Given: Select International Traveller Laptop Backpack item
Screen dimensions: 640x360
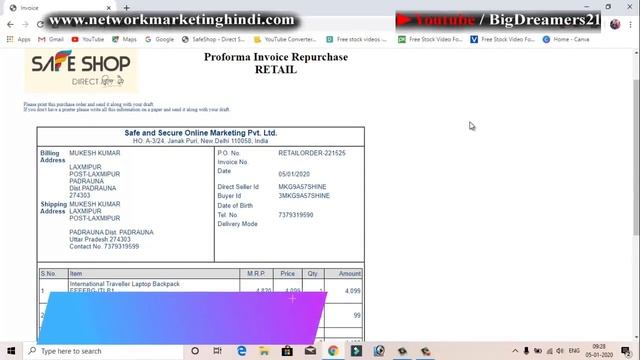Looking at the screenshot, I should coord(124,284).
